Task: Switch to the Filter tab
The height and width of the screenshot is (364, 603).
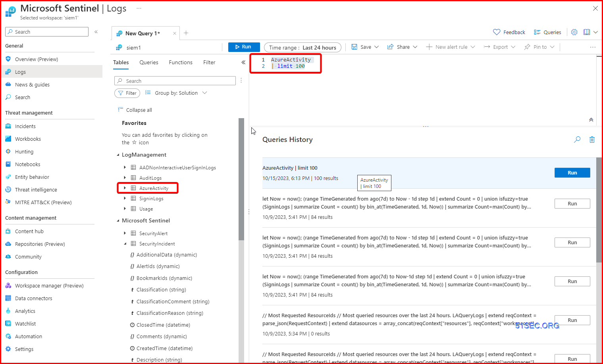Action: (x=209, y=63)
